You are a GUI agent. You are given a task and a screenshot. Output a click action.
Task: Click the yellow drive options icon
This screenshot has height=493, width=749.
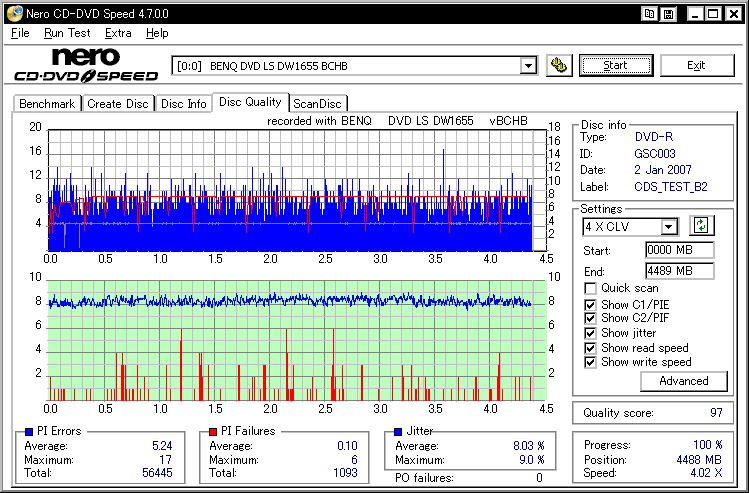560,66
